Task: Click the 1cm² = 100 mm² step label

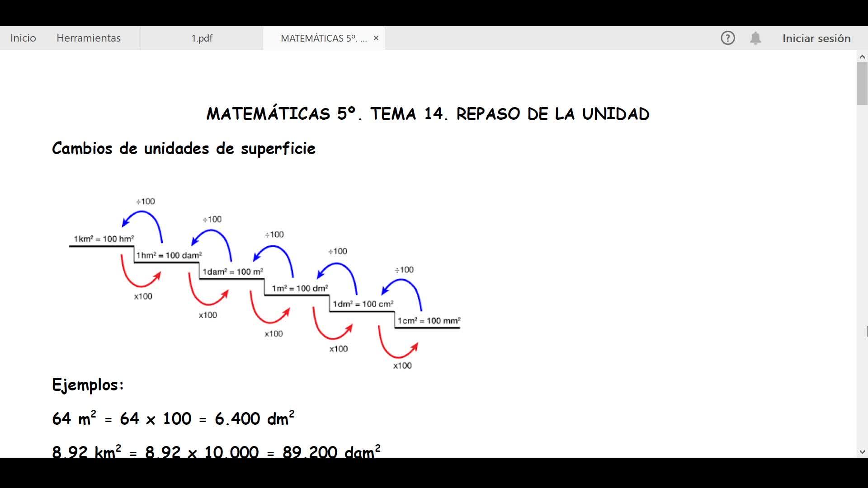Action: 429,321
